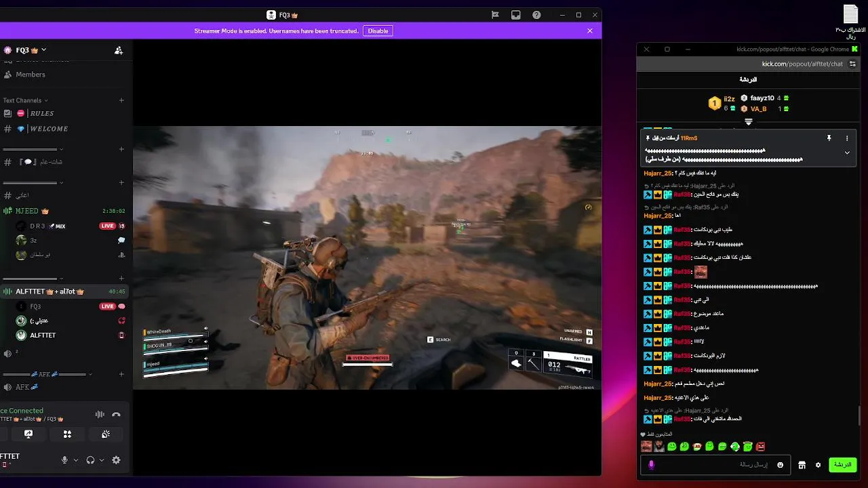Open the شات-عام text channel

[41, 162]
